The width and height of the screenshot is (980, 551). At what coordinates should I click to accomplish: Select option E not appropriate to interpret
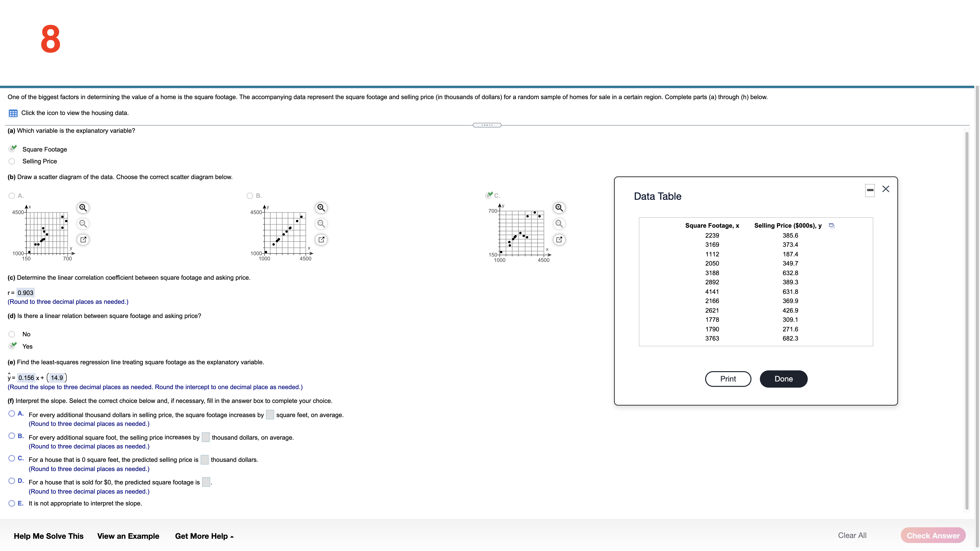click(12, 504)
